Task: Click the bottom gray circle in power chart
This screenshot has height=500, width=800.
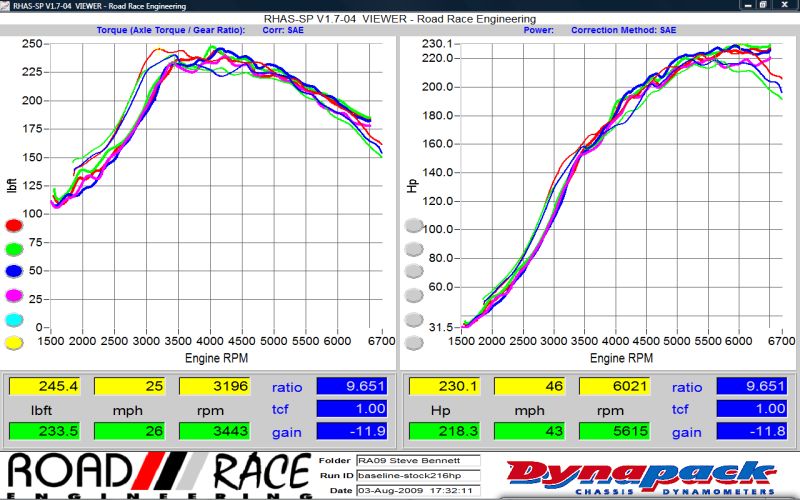Action: pyautogui.click(x=414, y=343)
